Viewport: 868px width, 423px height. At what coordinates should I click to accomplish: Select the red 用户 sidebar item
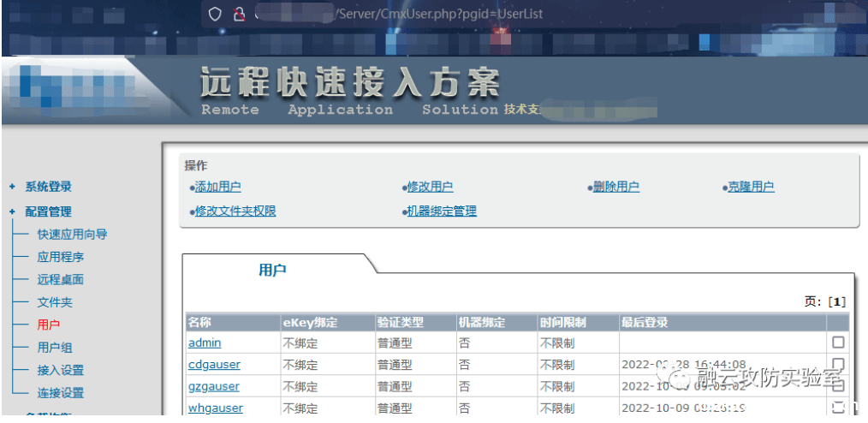pos(49,325)
